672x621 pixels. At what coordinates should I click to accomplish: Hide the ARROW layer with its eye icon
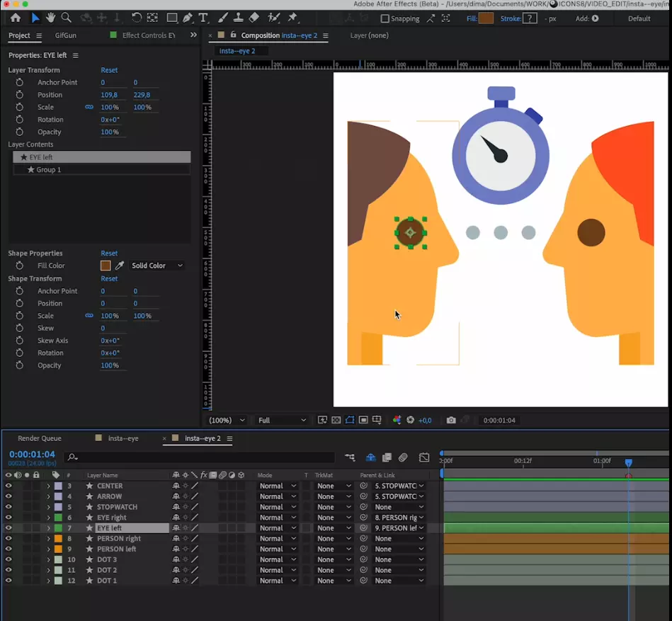pyautogui.click(x=8, y=496)
